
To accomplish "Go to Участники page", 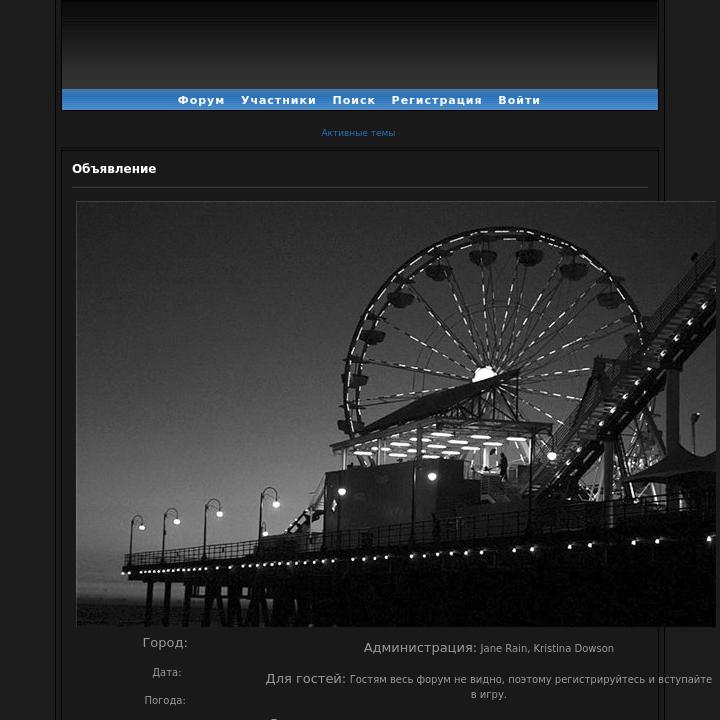I will tap(278, 100).
